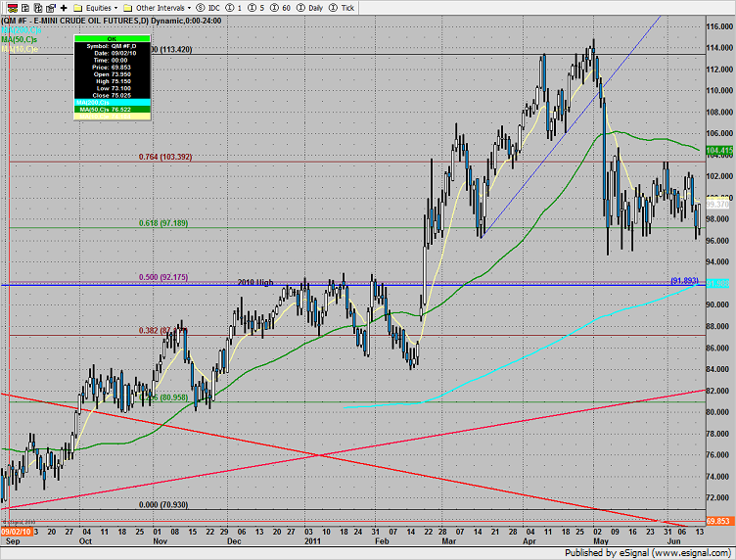Switch to the 1 minute interval

(x=240, y=8)
